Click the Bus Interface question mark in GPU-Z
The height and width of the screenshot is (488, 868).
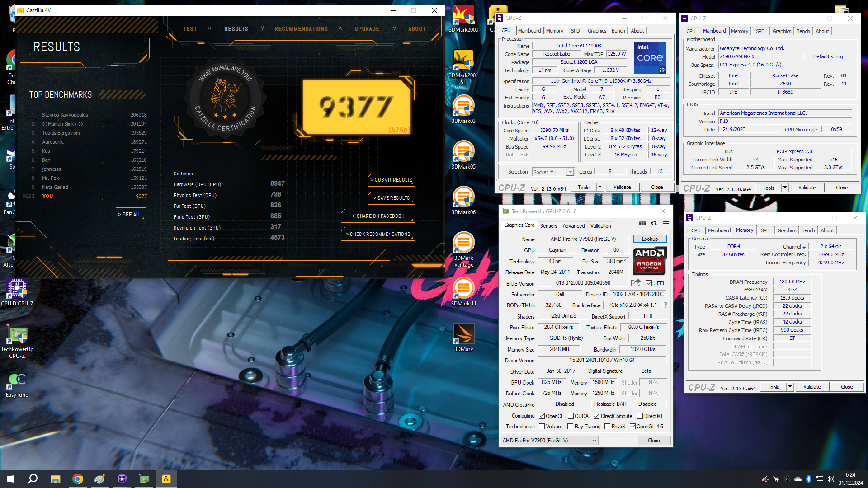click(665, 305)
